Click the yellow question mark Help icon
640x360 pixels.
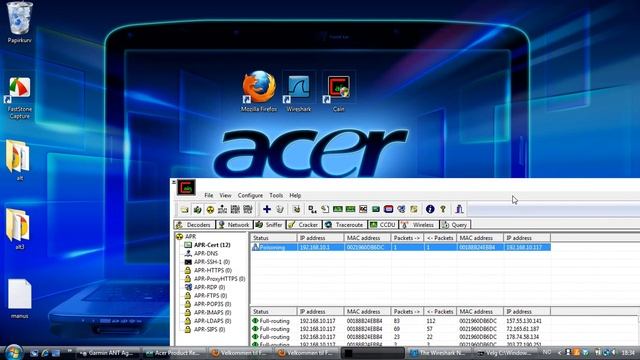443,209
